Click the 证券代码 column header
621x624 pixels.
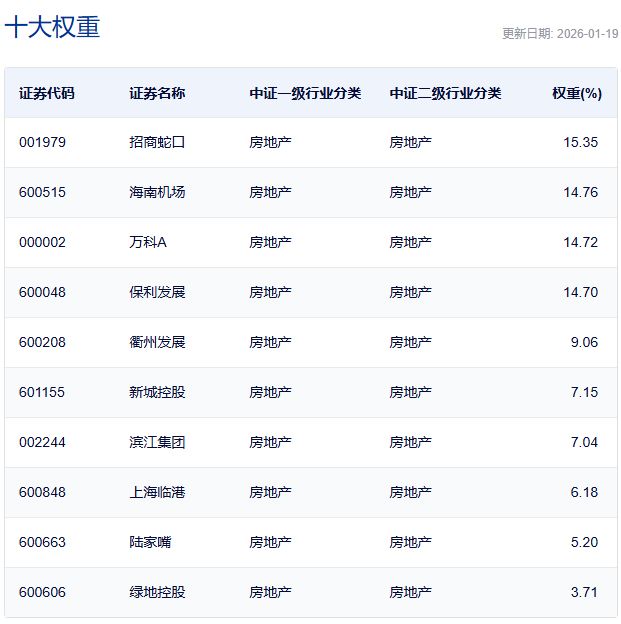click(x=46, y=93)
